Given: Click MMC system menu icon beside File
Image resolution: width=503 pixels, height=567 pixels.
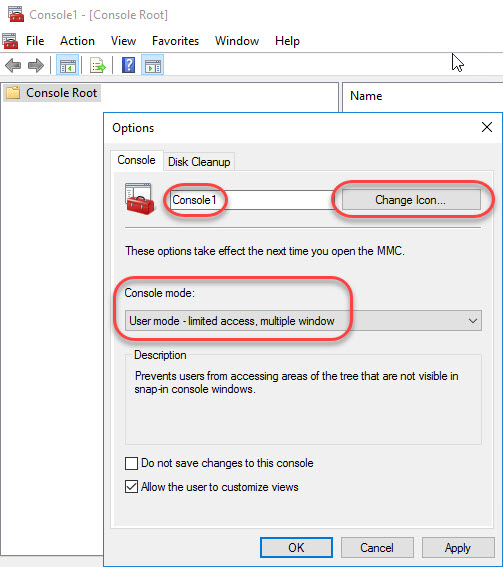Looking at the screenshot, I should (x=10, y=41).
